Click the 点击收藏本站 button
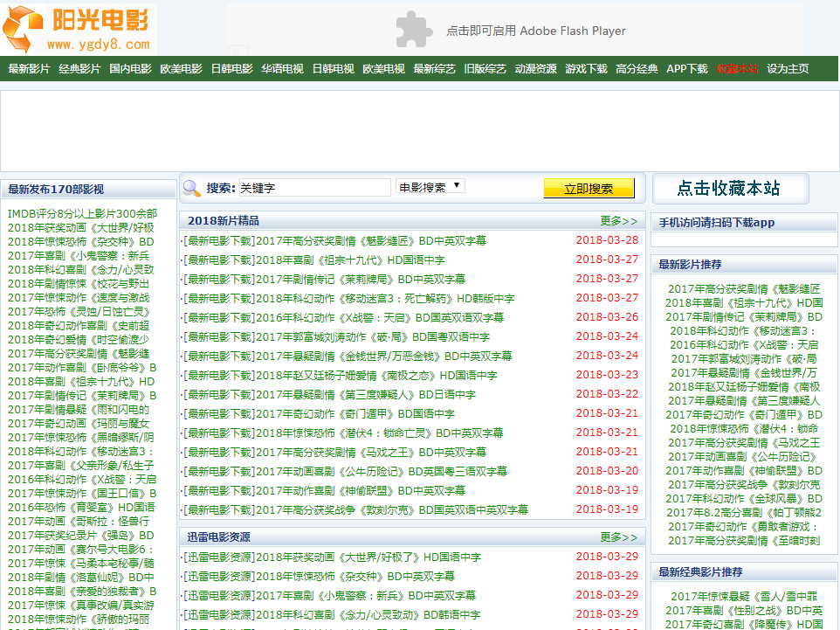 (x=729, y=189)
